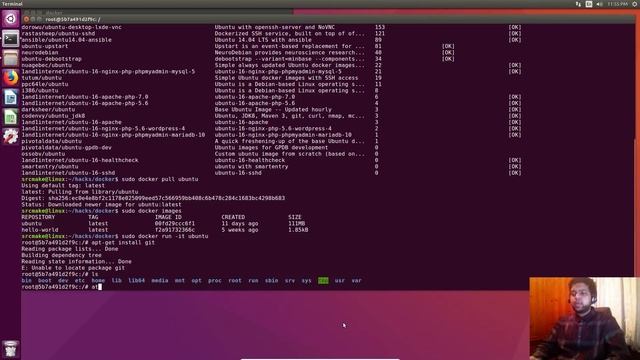Click the home directory in ls output
The height and width of the screenshot is (360, 640).
[x=98, y=280]
